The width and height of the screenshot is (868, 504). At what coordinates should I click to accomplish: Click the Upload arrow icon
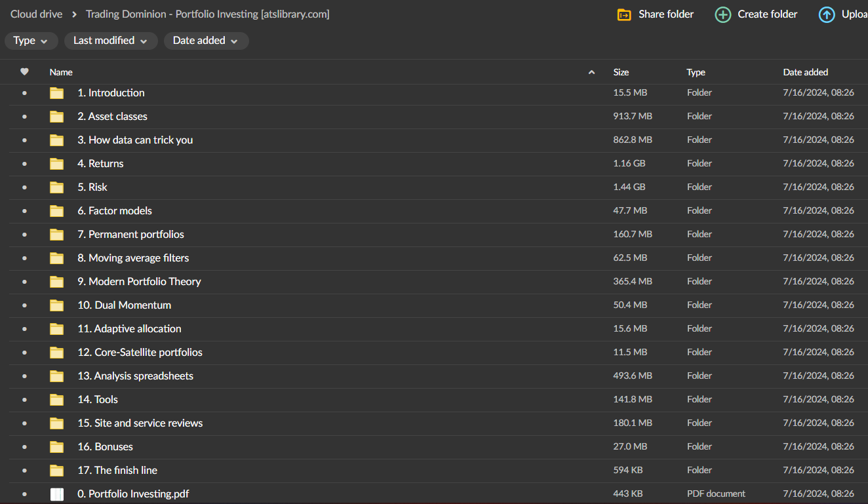click(827, 14)
